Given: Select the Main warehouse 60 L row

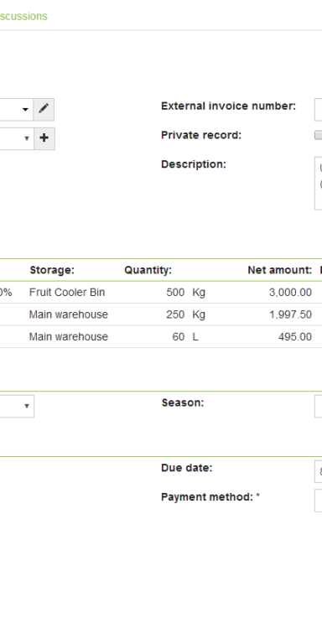Looking at the screenshot, I should click(161, 337).
